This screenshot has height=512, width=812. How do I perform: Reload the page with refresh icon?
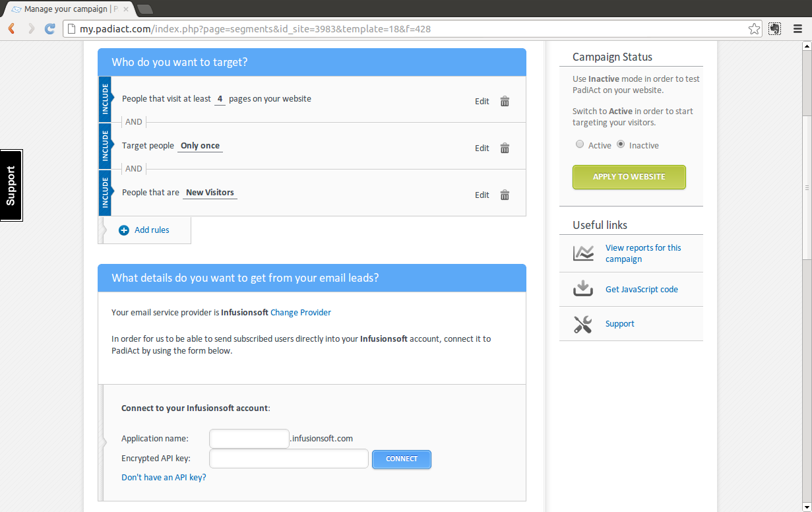coord(50,29)
